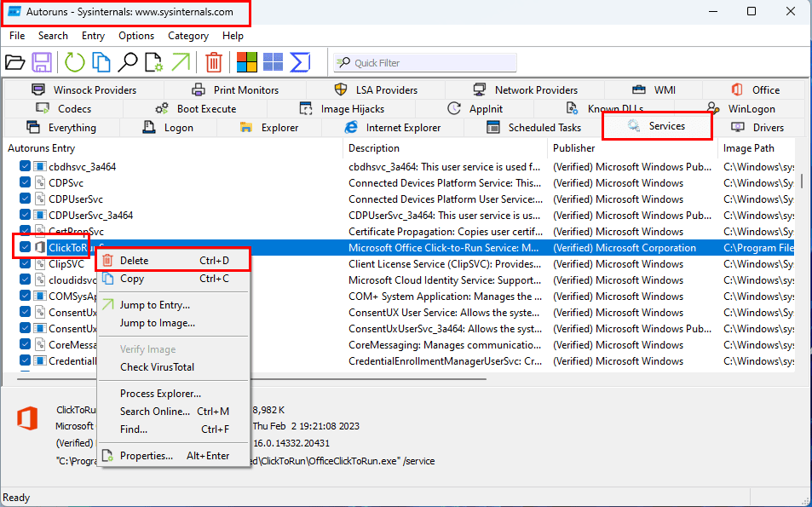Screen dimensions: 812x507
Task: Select Jump to Entry... menu item
Action: point(174,305)
